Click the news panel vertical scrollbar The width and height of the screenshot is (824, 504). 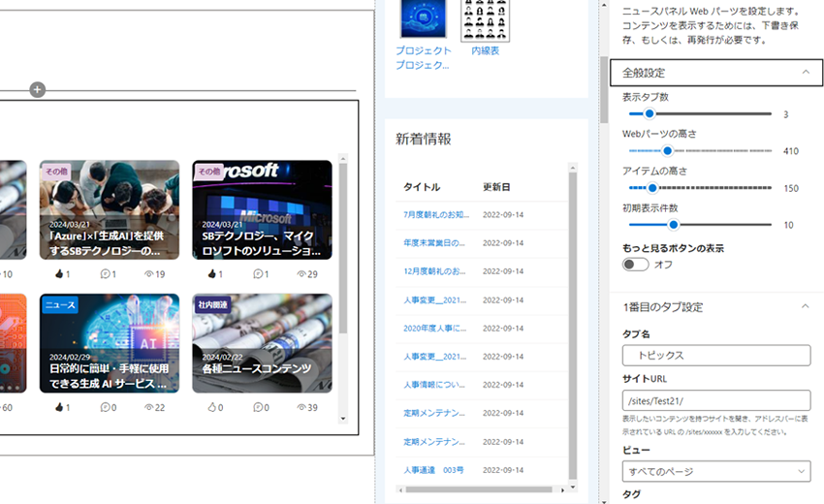coord(343,247)
